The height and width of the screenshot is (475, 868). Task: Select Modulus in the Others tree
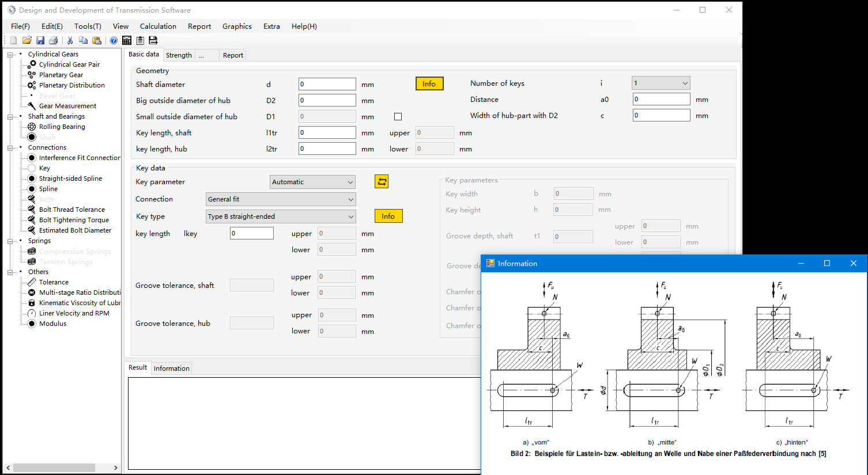(x=52, y=324)
